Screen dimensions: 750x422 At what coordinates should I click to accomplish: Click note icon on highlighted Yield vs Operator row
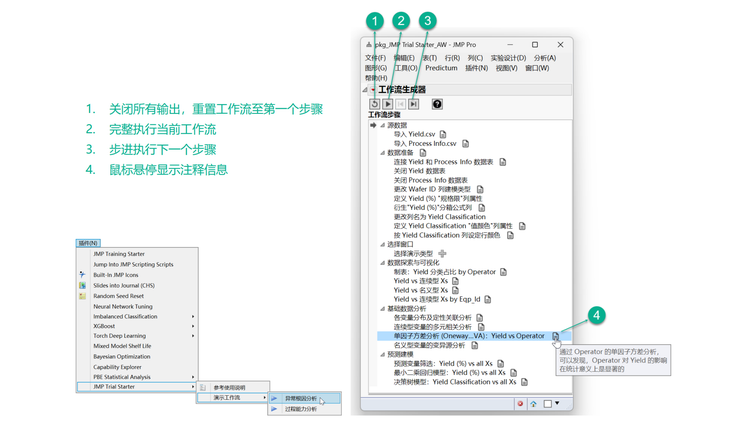click(x=555, y=336)
